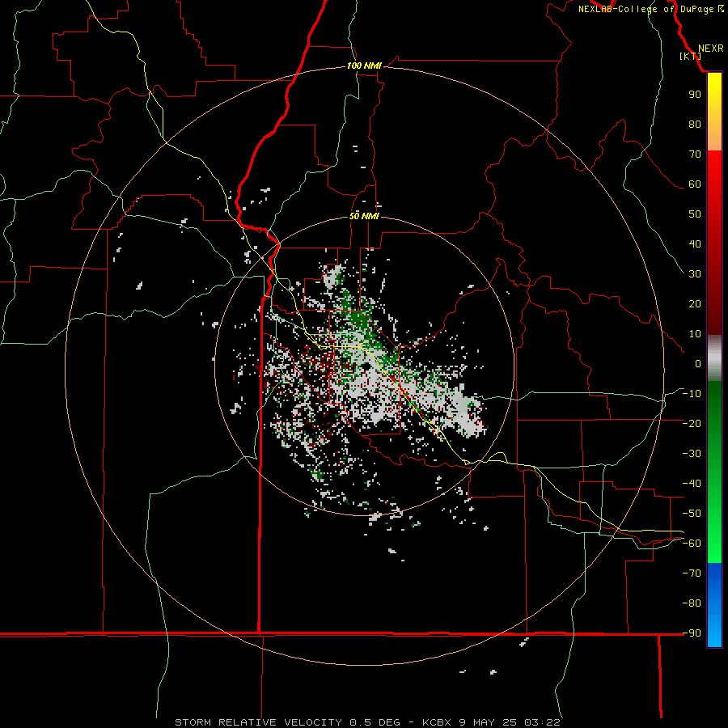Select the -70 scale label
The image size is (728, 728).
[x=692, y=574]
